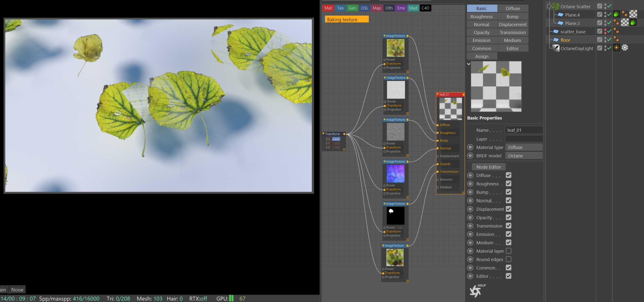Click the floor plane object icon

pos(556,40)
